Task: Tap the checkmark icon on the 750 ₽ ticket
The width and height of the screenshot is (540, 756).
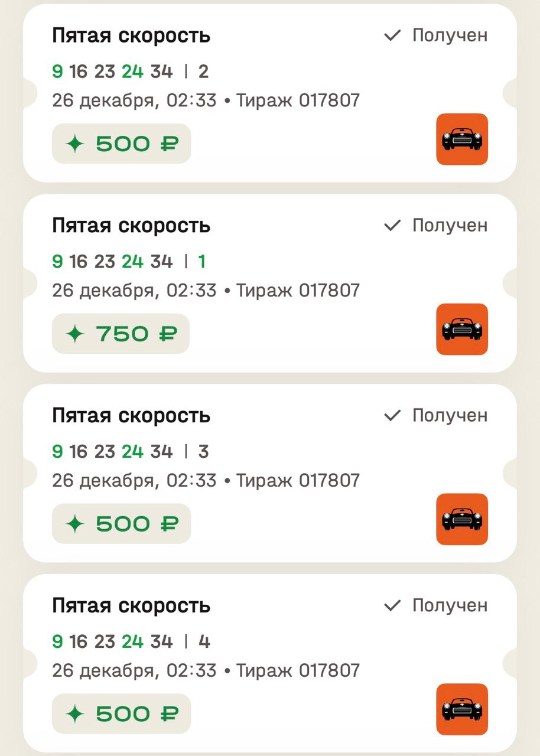Action: click(x=392, y=226)
